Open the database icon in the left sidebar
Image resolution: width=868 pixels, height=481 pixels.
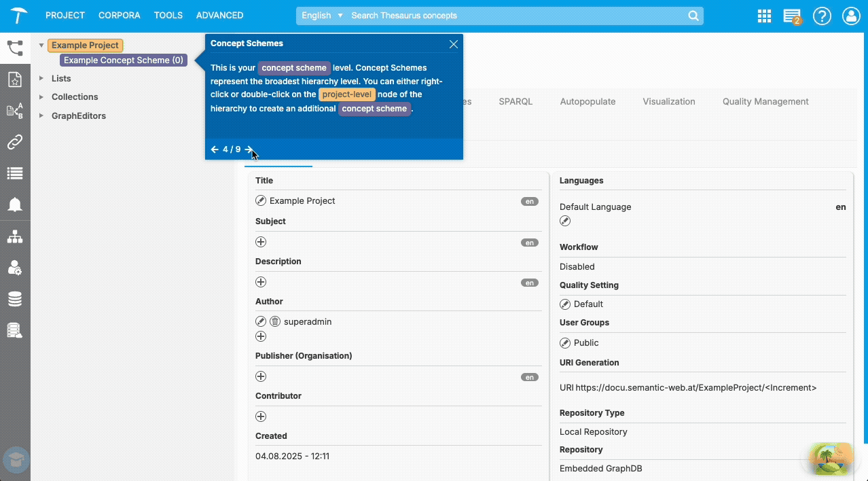(x=15, y=298)
